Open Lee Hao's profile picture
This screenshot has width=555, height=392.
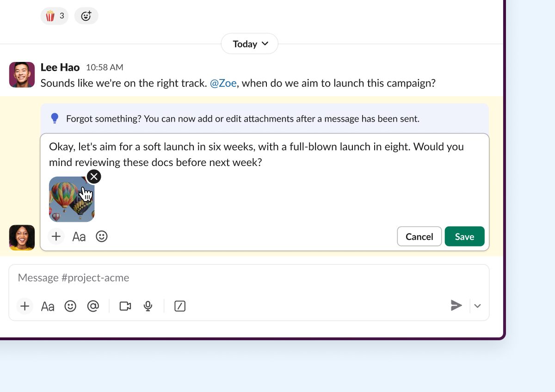point(22,75)
